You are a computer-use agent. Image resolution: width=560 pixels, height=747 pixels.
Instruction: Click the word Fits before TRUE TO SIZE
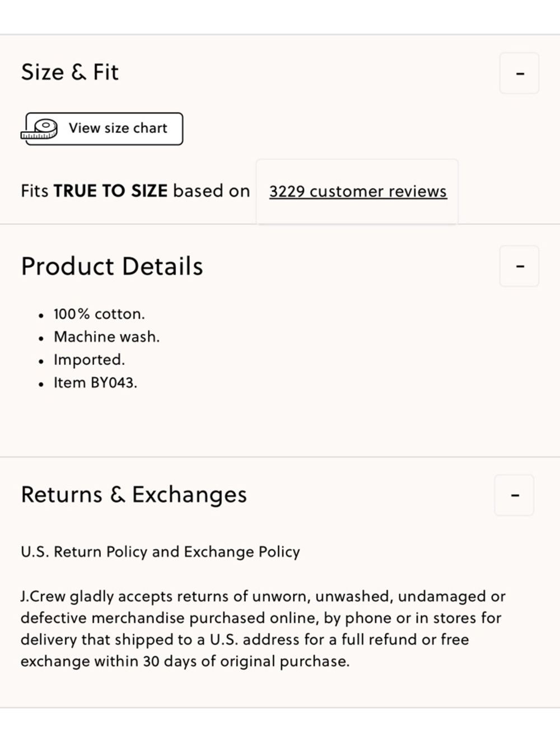point(35,191)
